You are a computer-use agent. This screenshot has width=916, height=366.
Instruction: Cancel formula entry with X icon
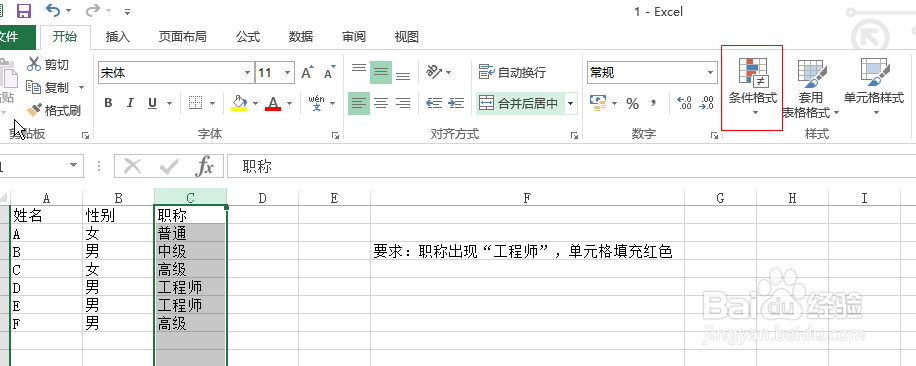133,167
